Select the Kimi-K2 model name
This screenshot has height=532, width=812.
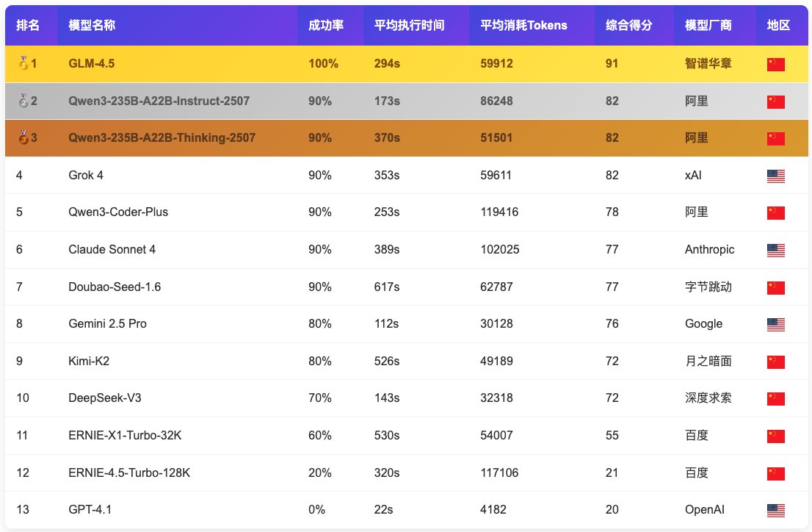tap(89, 361)
